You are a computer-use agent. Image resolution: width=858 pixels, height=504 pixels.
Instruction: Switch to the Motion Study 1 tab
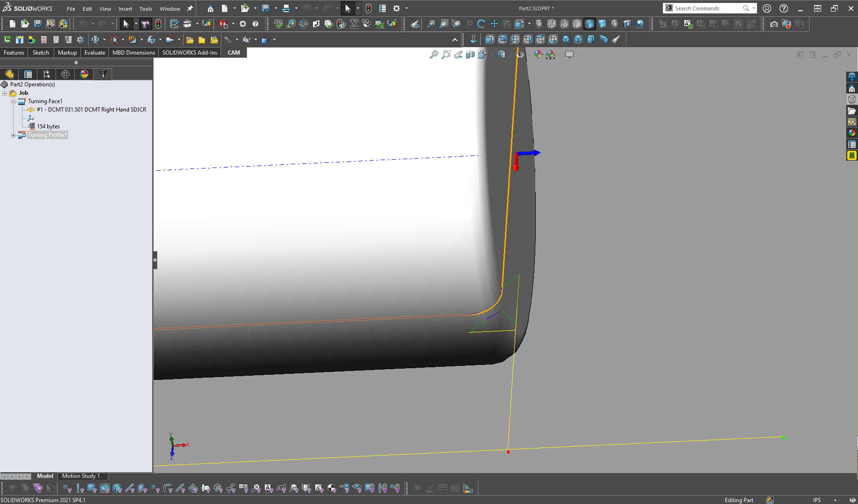83,476
